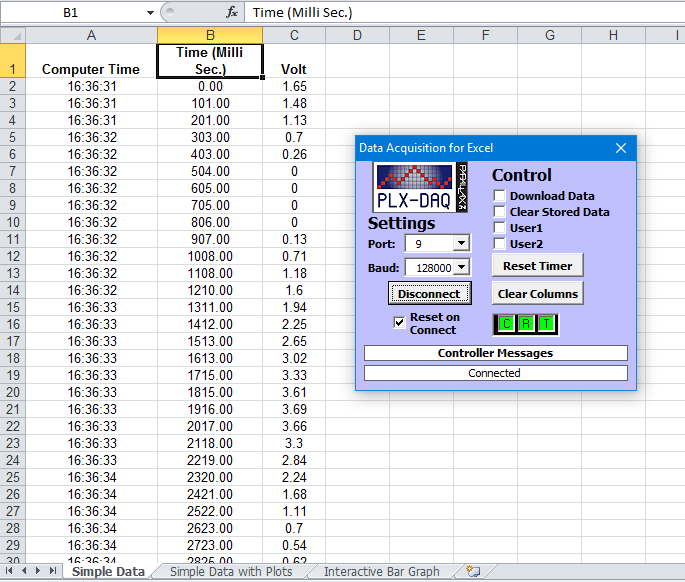The height and width of the screenshot is (582, 685).
Task: Click the Connected status message field
Action: point(495,373)
